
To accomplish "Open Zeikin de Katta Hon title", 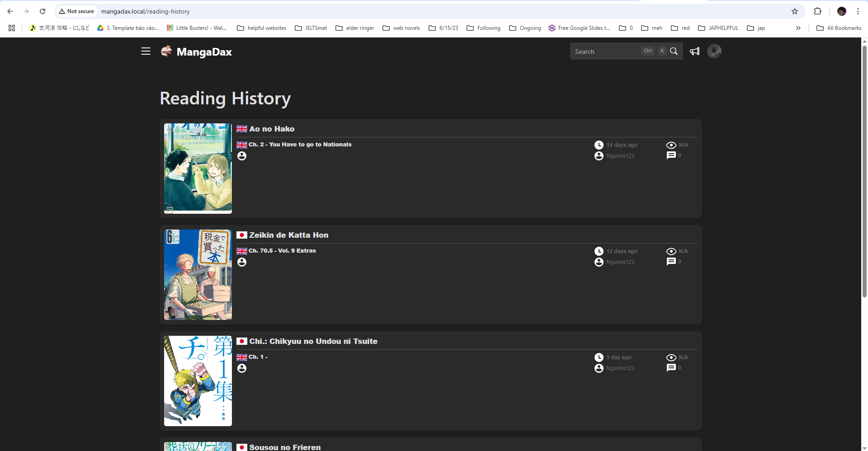I will 289,235.
